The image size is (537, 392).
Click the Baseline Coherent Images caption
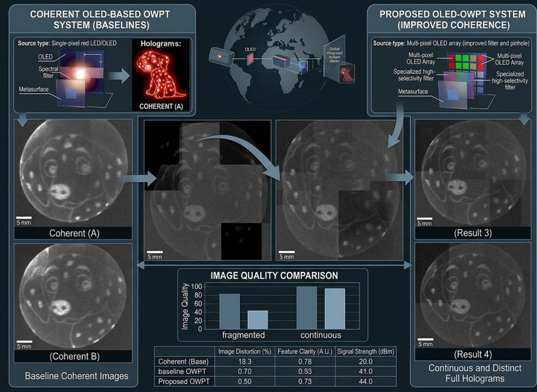[x=77, y=376]
